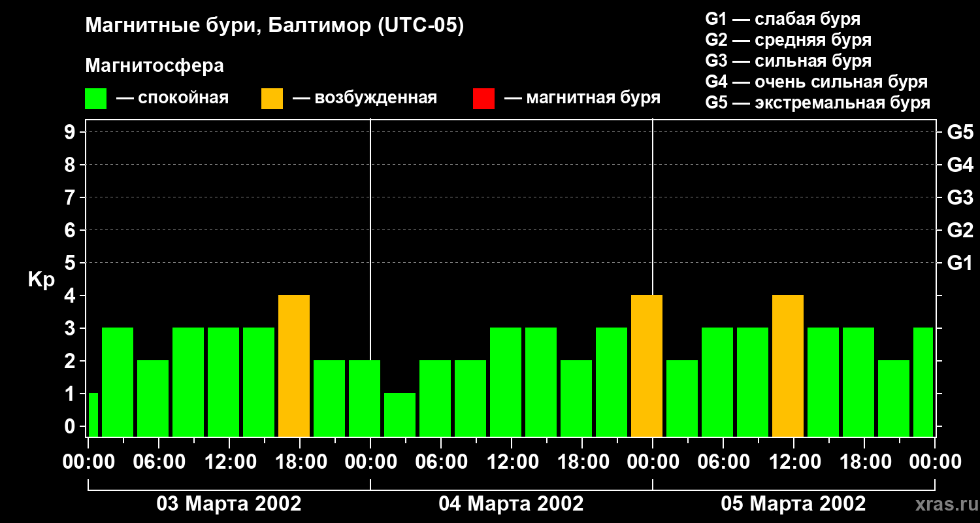Click the '03 Марта 2002' date label
This screenshot has width=980, height=523.
[229, 504]
